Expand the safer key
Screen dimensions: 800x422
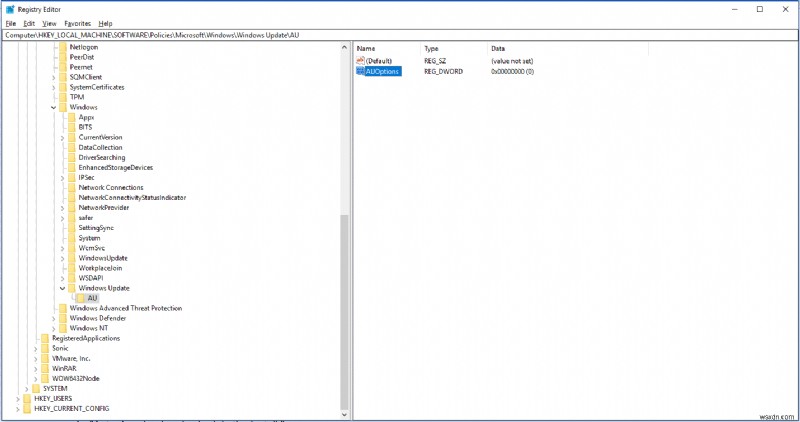[x=62, y=218]
